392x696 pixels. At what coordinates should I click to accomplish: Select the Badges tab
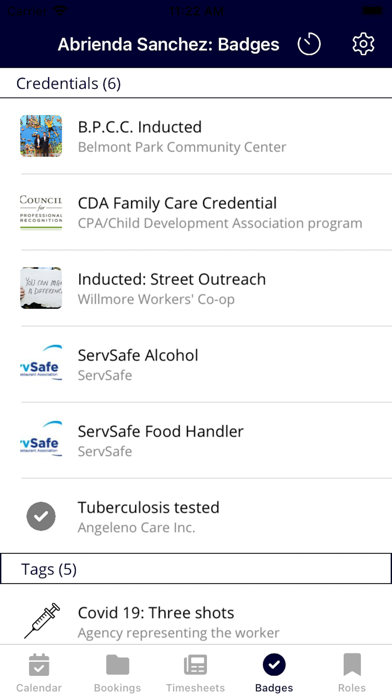(x=274, y=672)
